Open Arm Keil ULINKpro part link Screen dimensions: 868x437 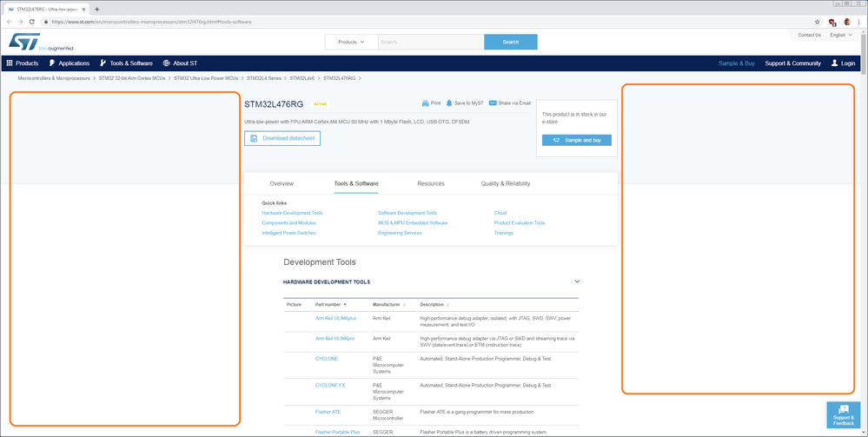coord(335,338)
